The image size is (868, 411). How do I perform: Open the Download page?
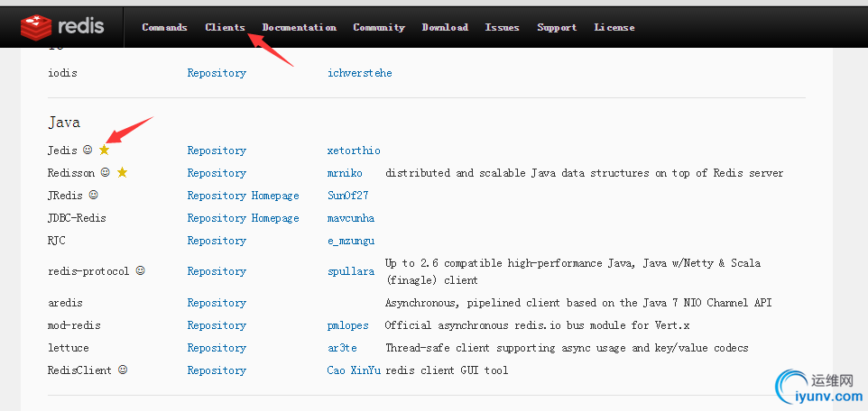[445, 27]
